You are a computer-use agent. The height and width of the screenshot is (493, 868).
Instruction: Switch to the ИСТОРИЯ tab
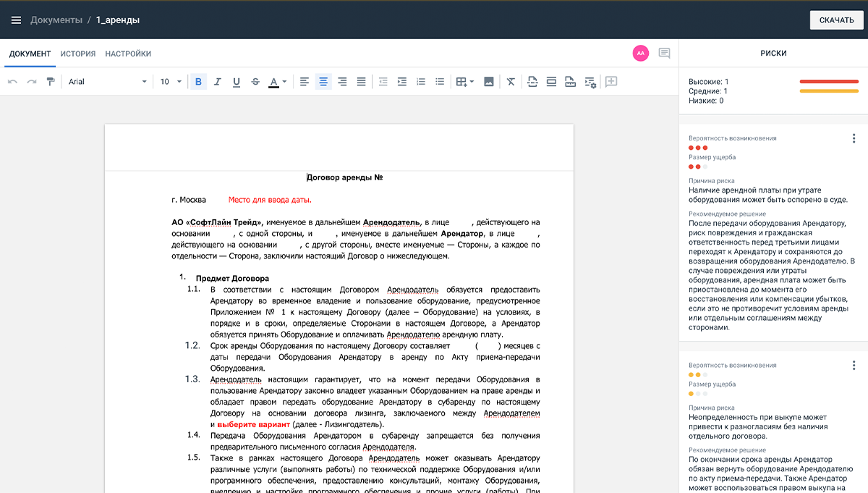pos(78,54)
